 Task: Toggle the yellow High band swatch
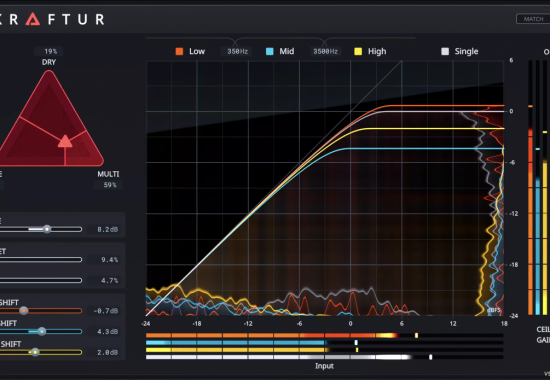tap(358, 52)
